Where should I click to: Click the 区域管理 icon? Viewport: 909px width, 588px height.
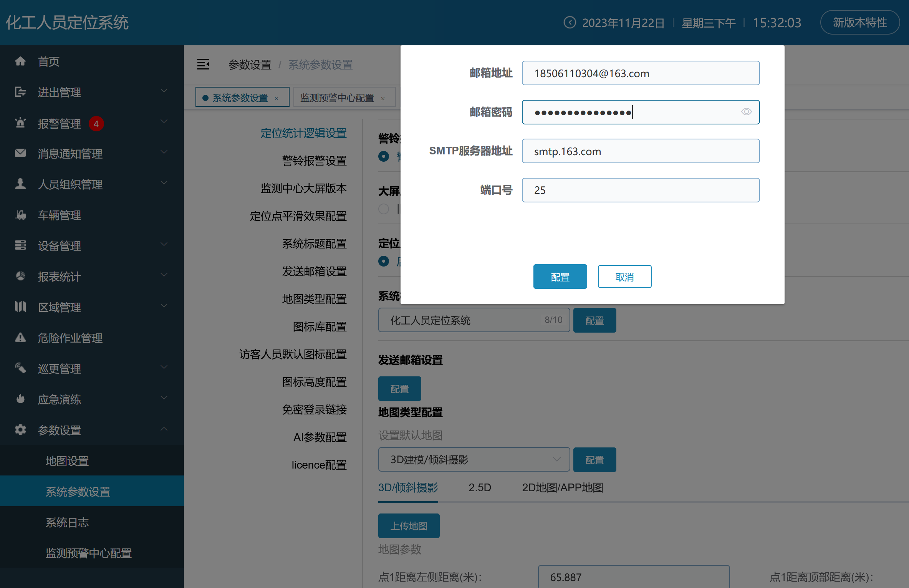pyautogui.click(x=20, y=307)
